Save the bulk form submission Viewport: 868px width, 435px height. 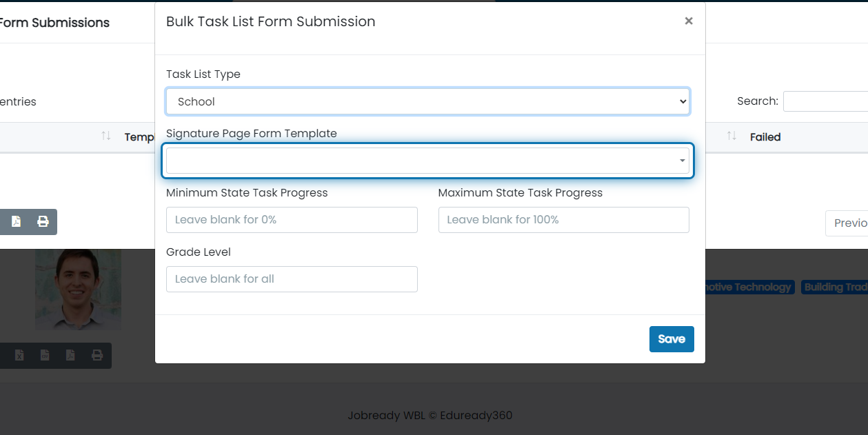coord(672,339)
